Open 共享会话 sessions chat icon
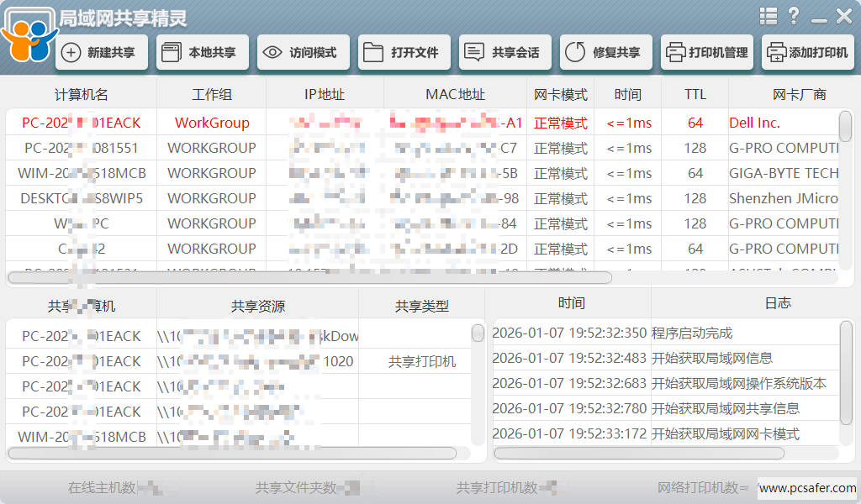 tap(504, 52)
